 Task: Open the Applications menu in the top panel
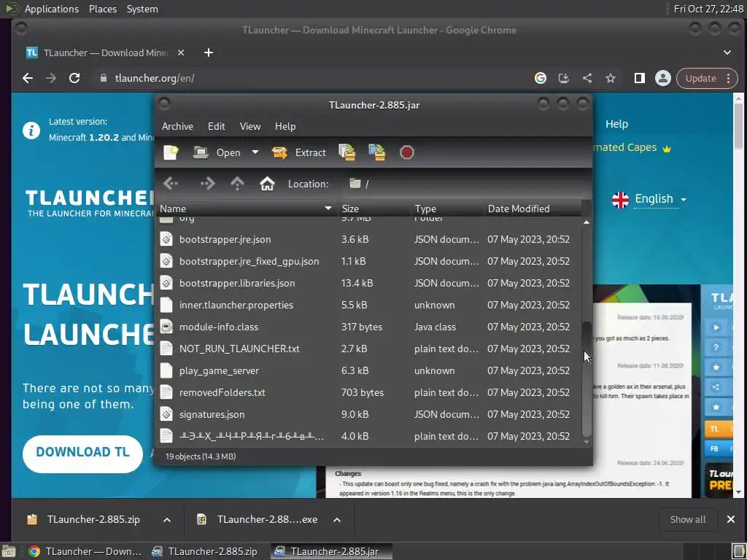(52, 9)
